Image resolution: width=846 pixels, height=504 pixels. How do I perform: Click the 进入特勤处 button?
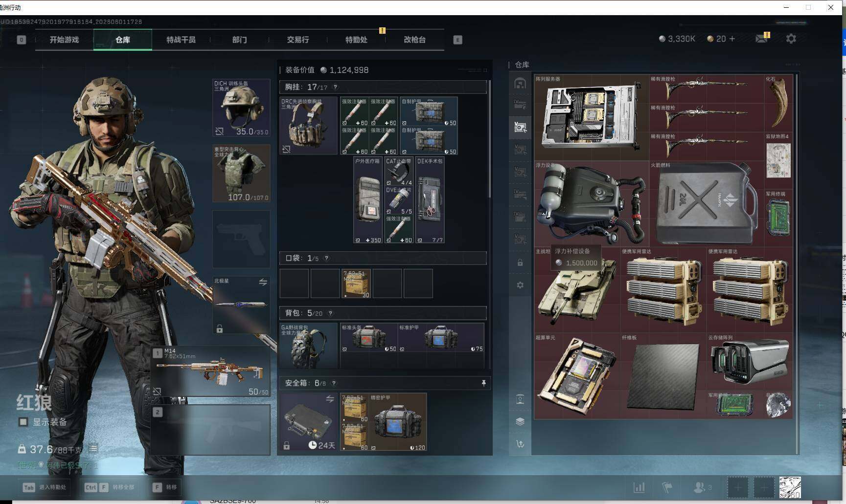click(44, 487)
